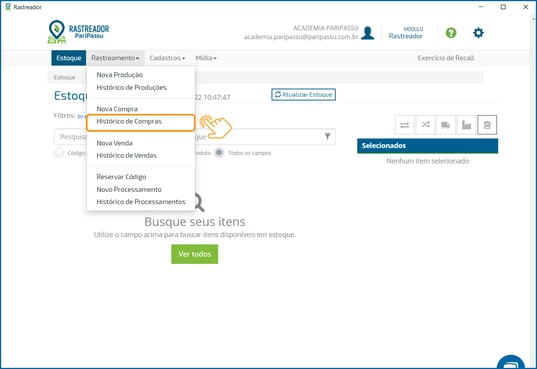Click the Rastreador PariPassu logo
537x369 pixels.
click(x=78, y=32)
